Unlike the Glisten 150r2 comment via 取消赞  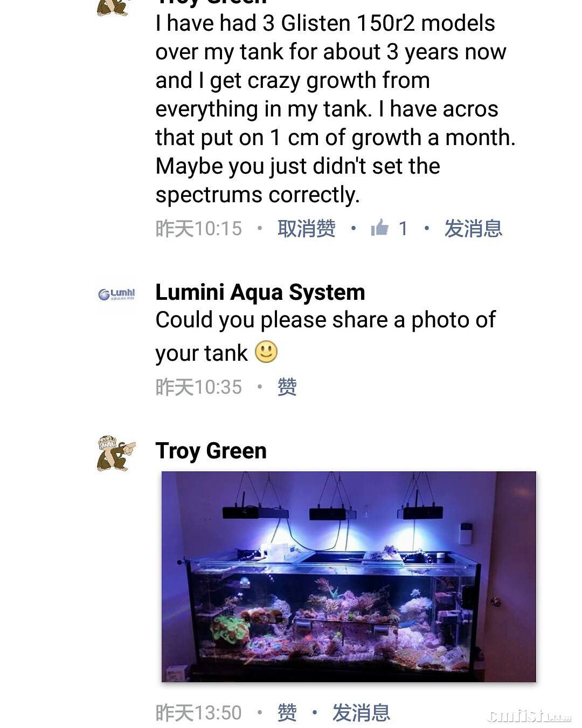(x=307, y=229)
